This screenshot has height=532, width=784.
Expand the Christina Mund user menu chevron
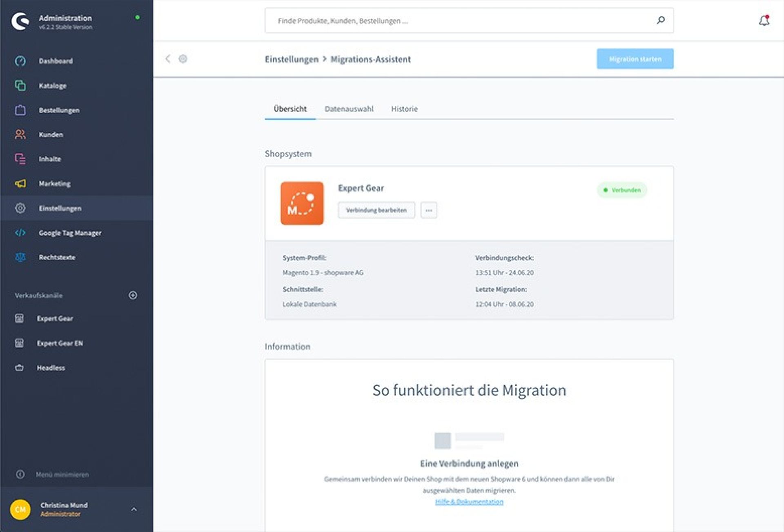[134, 509]
